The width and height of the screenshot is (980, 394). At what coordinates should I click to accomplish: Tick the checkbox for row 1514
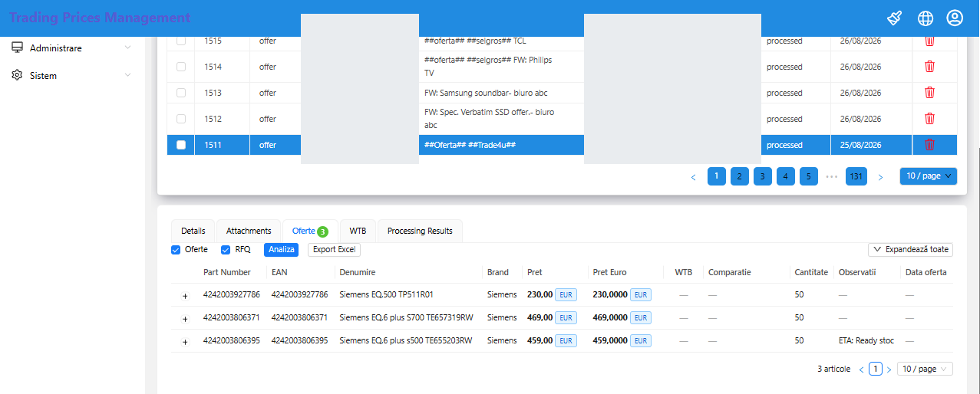click(x=181, y=67)
